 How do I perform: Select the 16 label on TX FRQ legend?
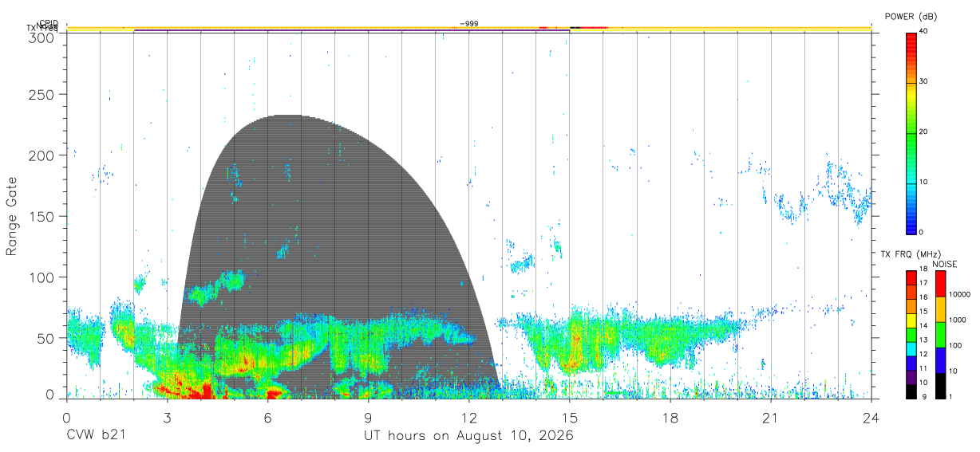coord(923,297)
